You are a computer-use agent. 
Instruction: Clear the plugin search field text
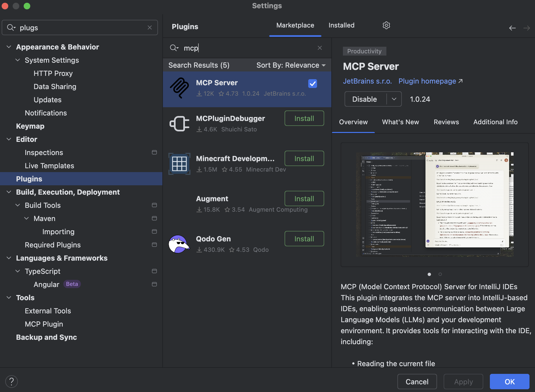pyautogui.click(x=320, y=48)
